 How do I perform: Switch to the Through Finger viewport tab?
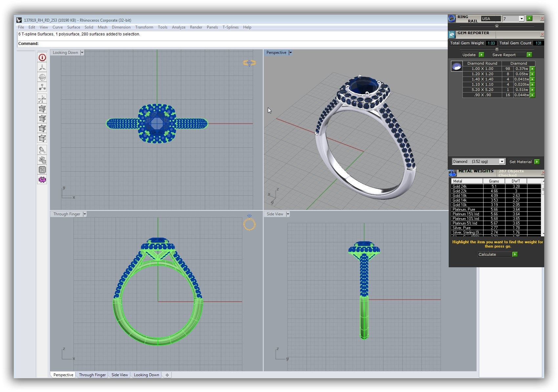tap(92, 375)
